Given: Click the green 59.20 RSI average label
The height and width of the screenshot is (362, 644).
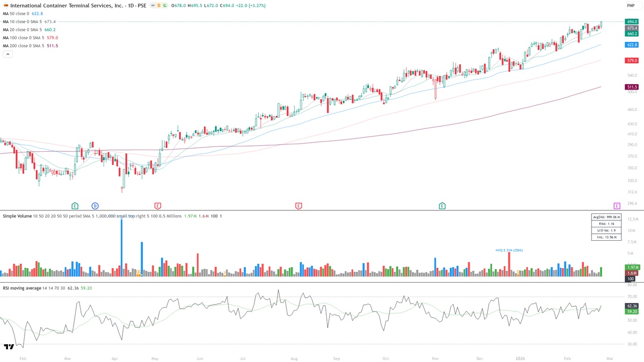Looking at the screenshot, I should point(631,311).
